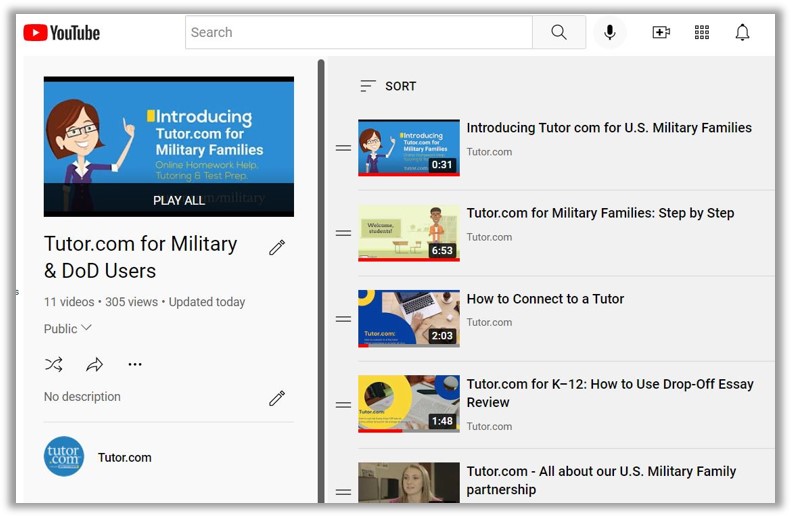Screen dimensions: 791x517
Task: Click the 11 videos 305 views stats line
Action: [x=144, y=302]
